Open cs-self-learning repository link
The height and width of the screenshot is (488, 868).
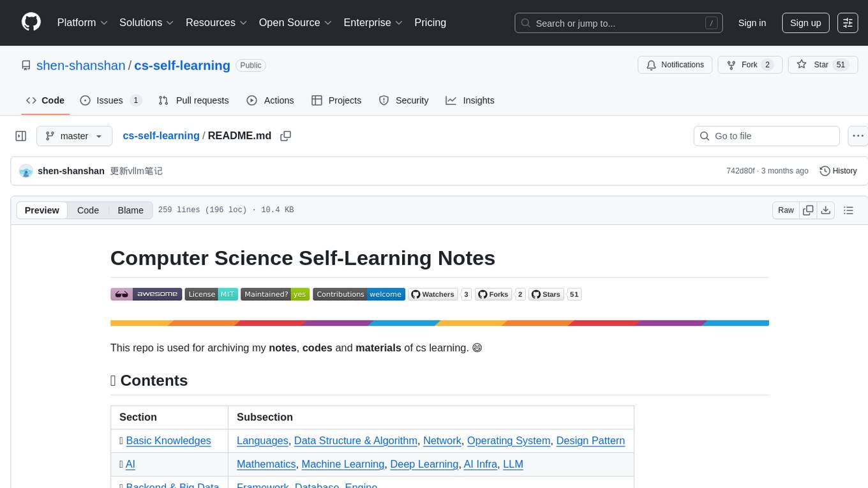pyautogui.click(x=182, y=65)
